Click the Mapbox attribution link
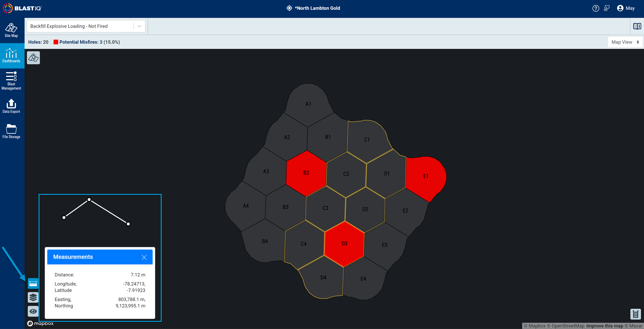This screenshot has width=644, height=329. coord(535,326)
